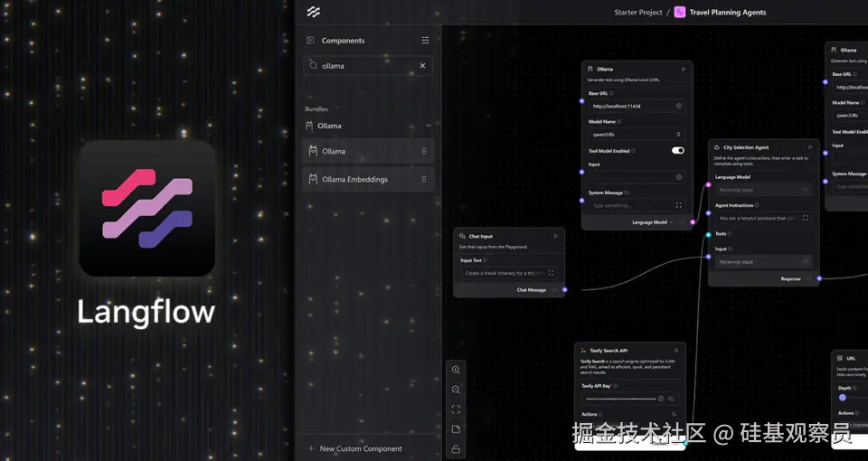
Task: Click the URL node title
Action: click(x=851, y=358)
